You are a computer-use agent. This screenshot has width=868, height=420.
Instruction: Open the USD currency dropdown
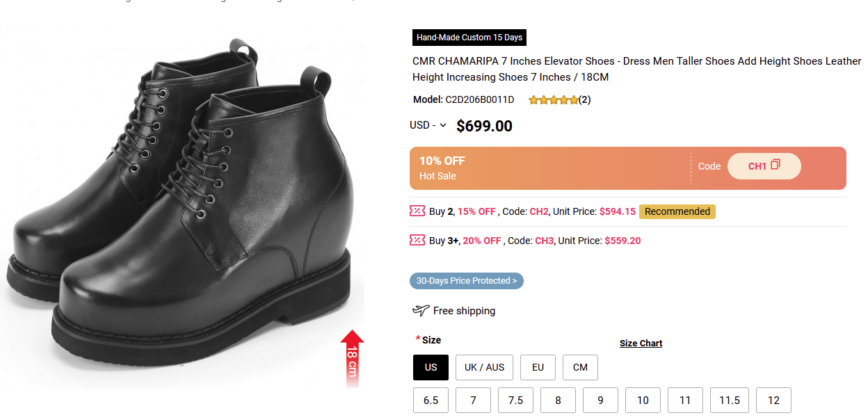[x=428, y=126]
